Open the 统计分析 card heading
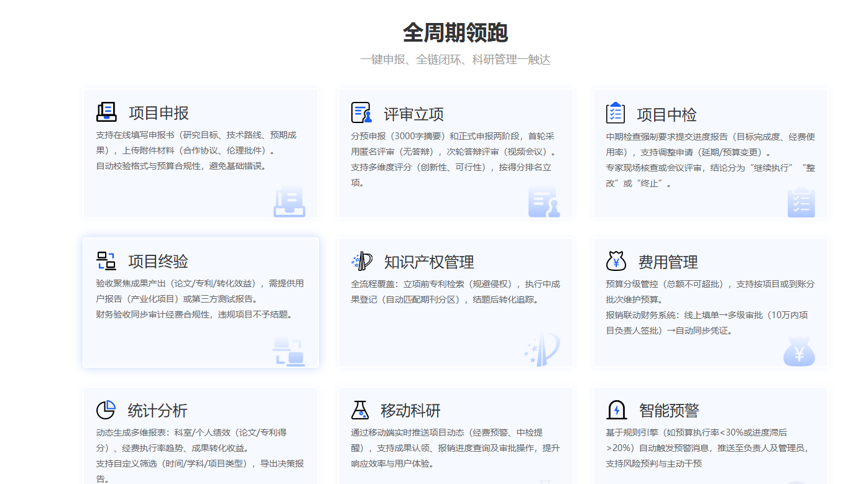The height and width of the screenshot is (484, 868). click(x=157, y=411)
